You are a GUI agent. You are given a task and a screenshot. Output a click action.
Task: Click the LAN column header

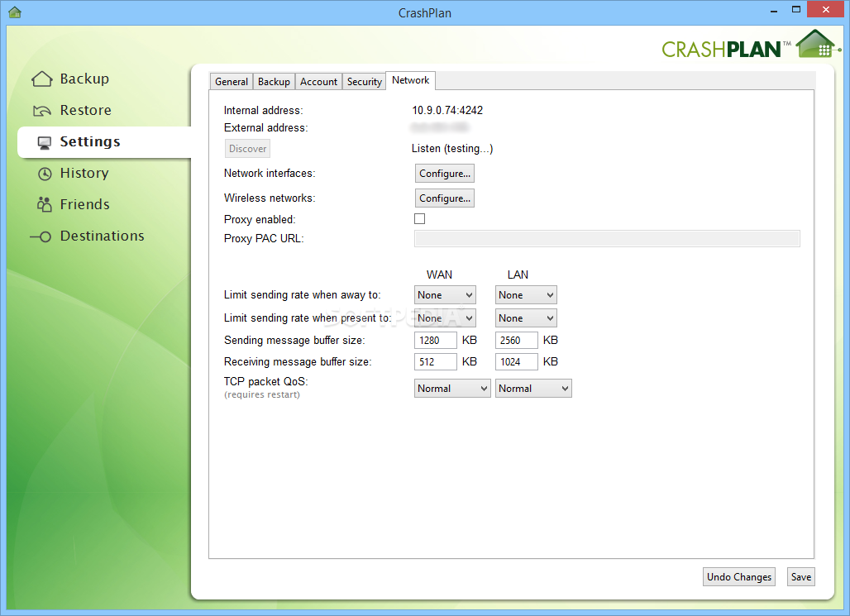pos(518,275)
